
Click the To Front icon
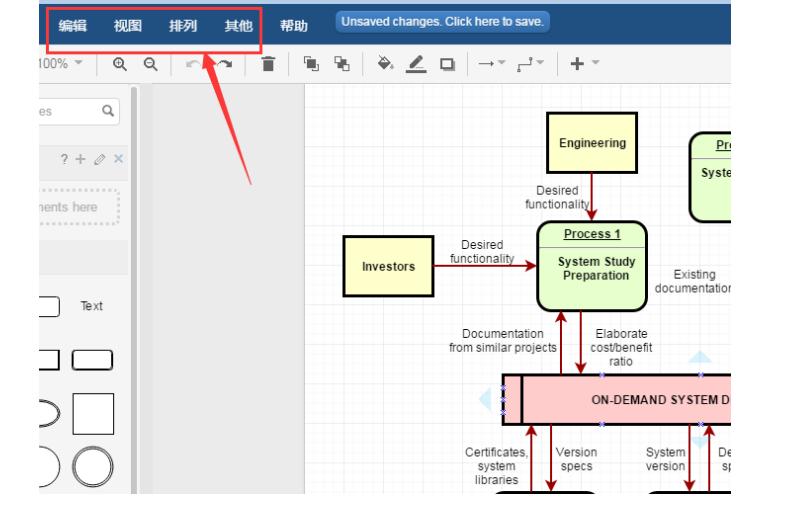pos(311,64)
